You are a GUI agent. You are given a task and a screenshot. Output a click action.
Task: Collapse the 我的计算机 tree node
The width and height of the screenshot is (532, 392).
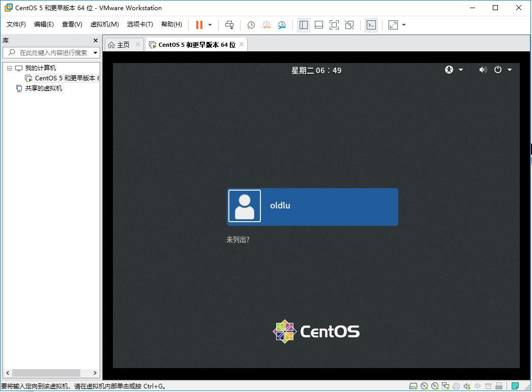[9, 68]
